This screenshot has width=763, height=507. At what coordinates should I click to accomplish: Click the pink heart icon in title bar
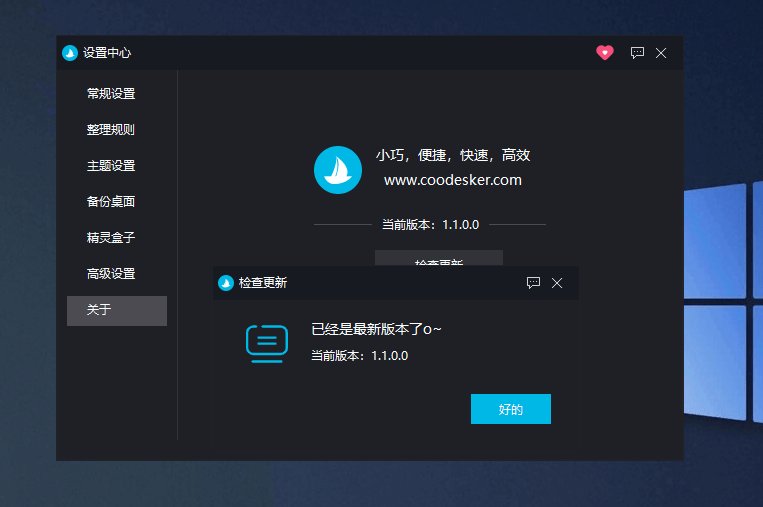pos(604,53)
